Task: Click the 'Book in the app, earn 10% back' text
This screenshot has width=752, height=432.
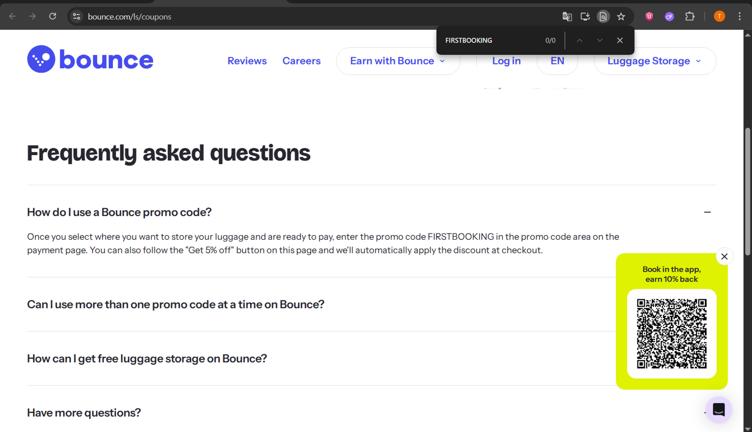Action: [671, 274]
